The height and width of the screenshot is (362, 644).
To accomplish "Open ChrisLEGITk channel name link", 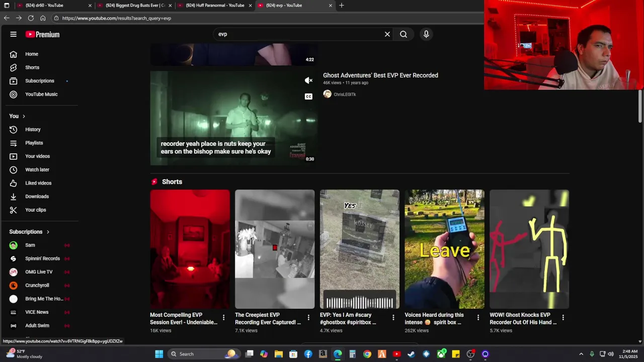I will (x=345, y=95).
